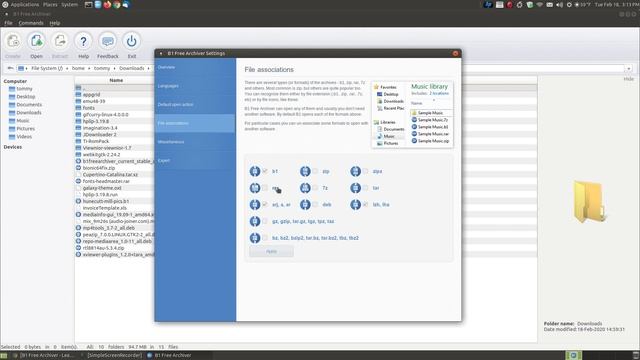Screen dimensions: 640x360
Task: Open the Applications menu in top panel
Action: (24, 4)
